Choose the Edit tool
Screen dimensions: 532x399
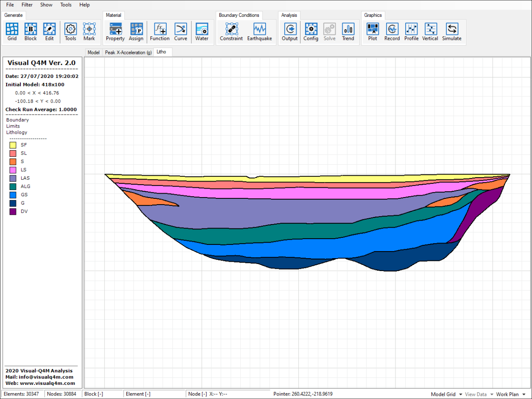click(49, 32)
